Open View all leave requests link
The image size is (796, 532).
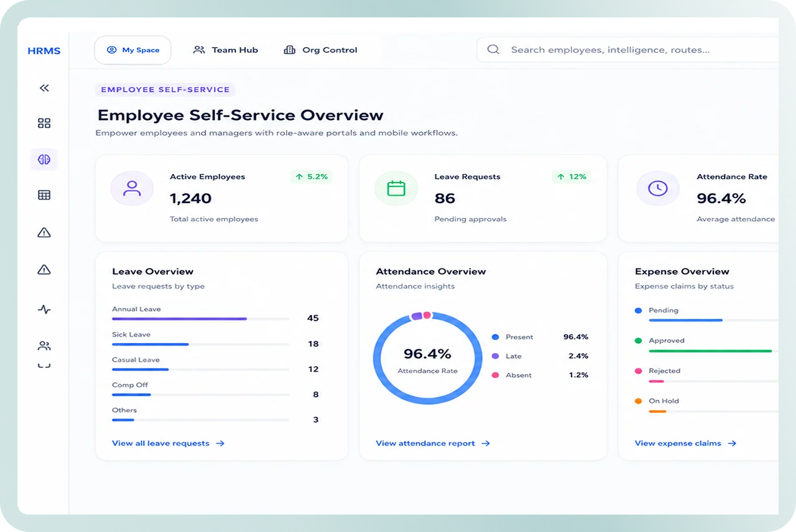(168, 443)
